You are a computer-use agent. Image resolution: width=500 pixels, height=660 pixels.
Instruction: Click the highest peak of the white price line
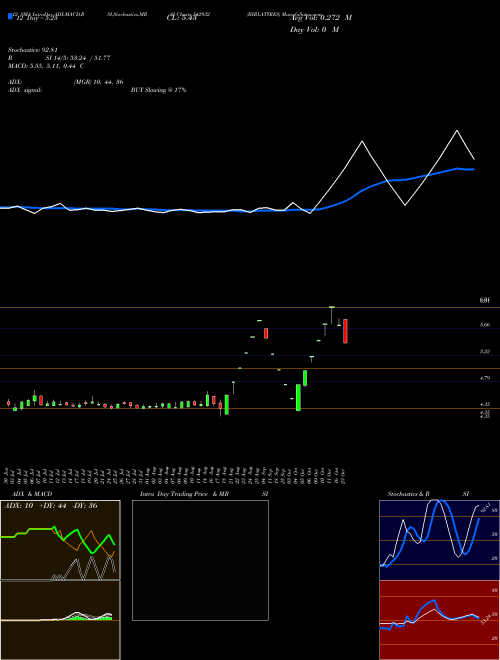457,131
